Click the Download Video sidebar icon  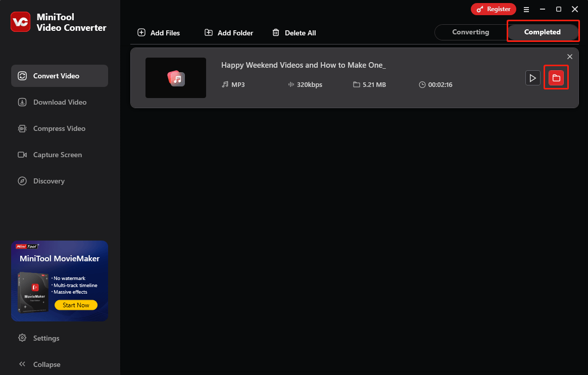coord(22,102)
